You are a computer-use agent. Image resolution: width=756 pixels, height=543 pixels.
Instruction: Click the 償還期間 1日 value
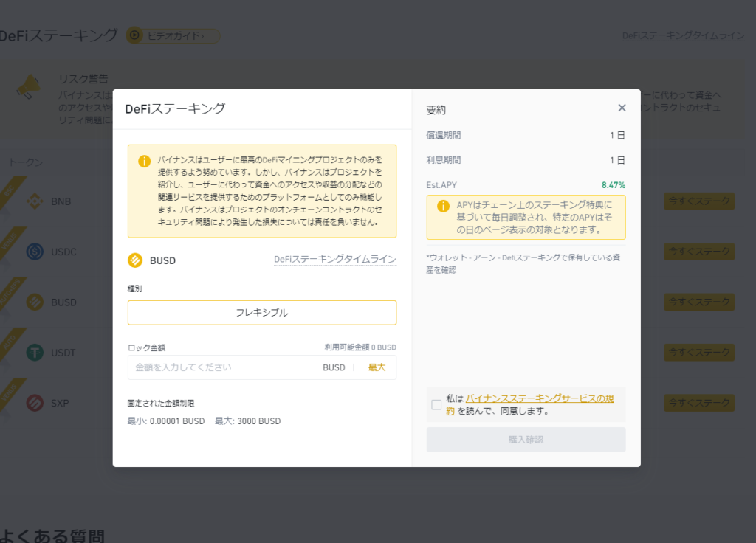617,136
